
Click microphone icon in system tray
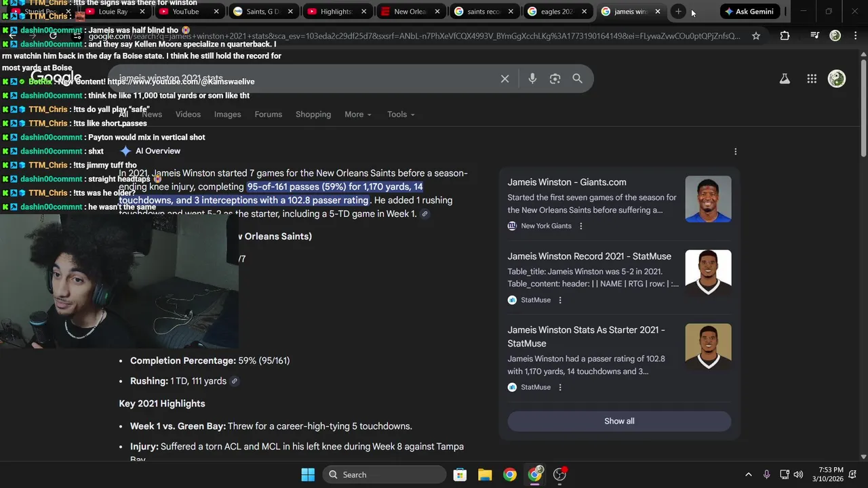(x=766, y=474)
